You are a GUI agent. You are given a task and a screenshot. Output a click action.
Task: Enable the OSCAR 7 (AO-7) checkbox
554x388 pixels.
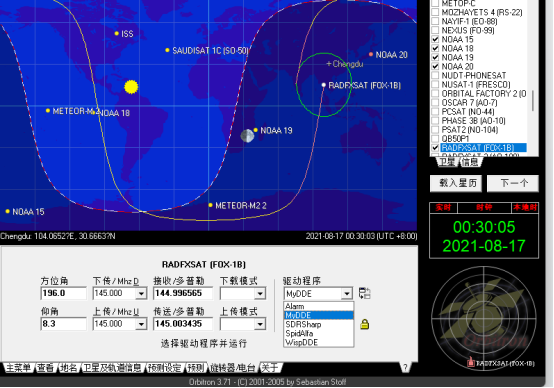435,102
